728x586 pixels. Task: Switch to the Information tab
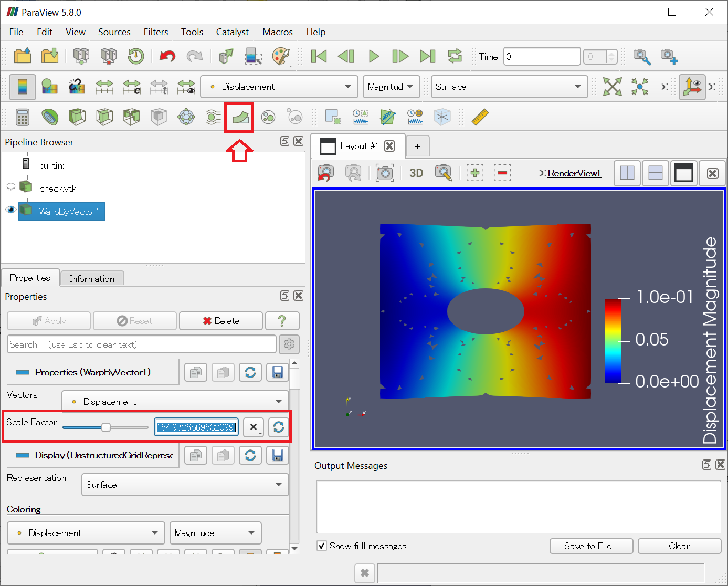92,279
